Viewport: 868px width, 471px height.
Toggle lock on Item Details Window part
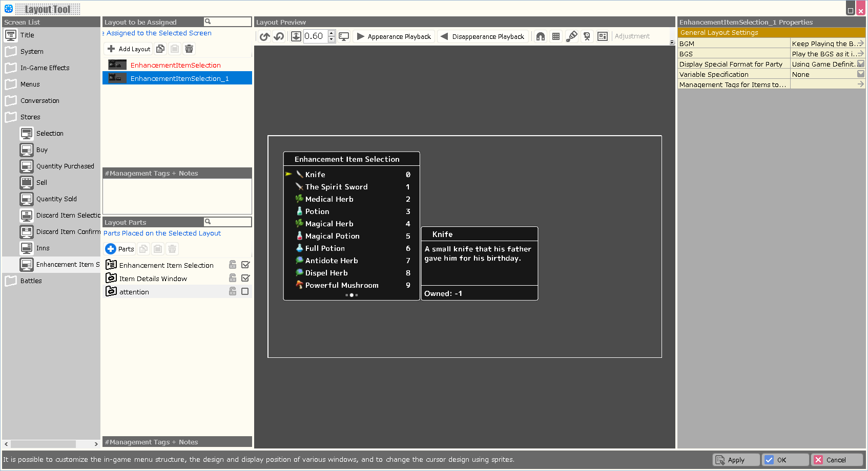233,278
